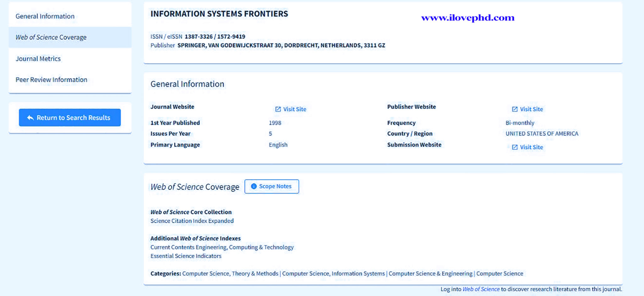Click the info icon in Scope Notes
Viewport: 644px width, 296px height.
(254, 186)
